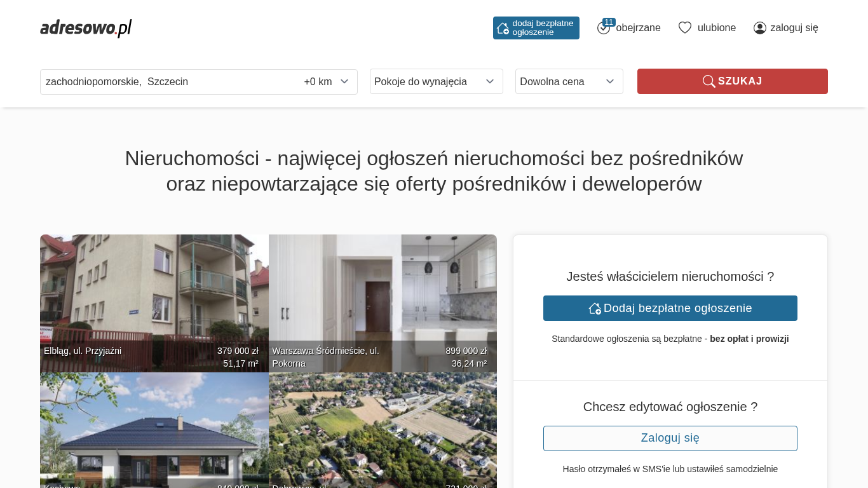
Task: Click the location field with Szczecin
Action: pos(165,81)
